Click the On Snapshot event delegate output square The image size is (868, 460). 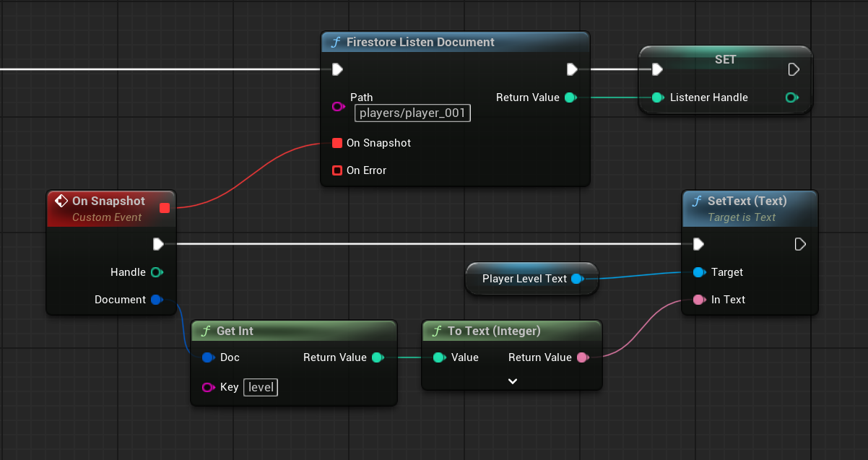tap(164, 208)
